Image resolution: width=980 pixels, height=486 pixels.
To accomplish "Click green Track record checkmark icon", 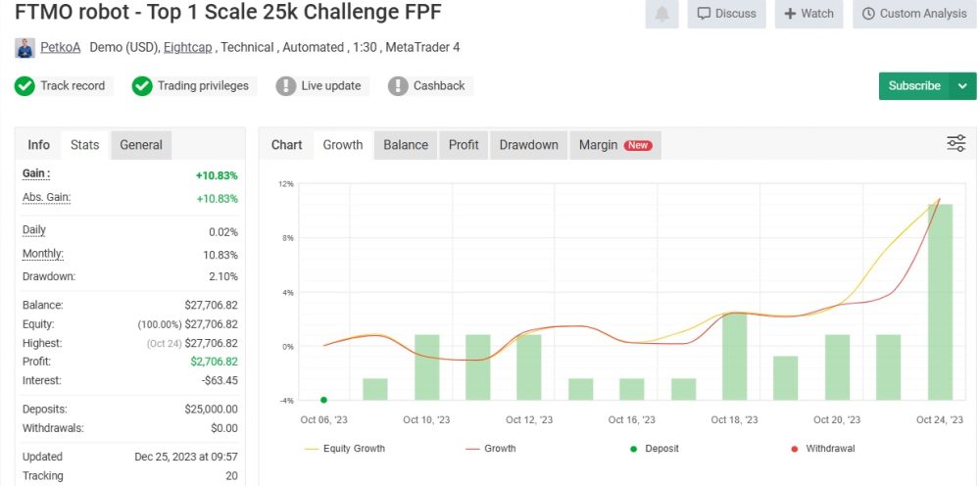I will [x=24, y=86].
